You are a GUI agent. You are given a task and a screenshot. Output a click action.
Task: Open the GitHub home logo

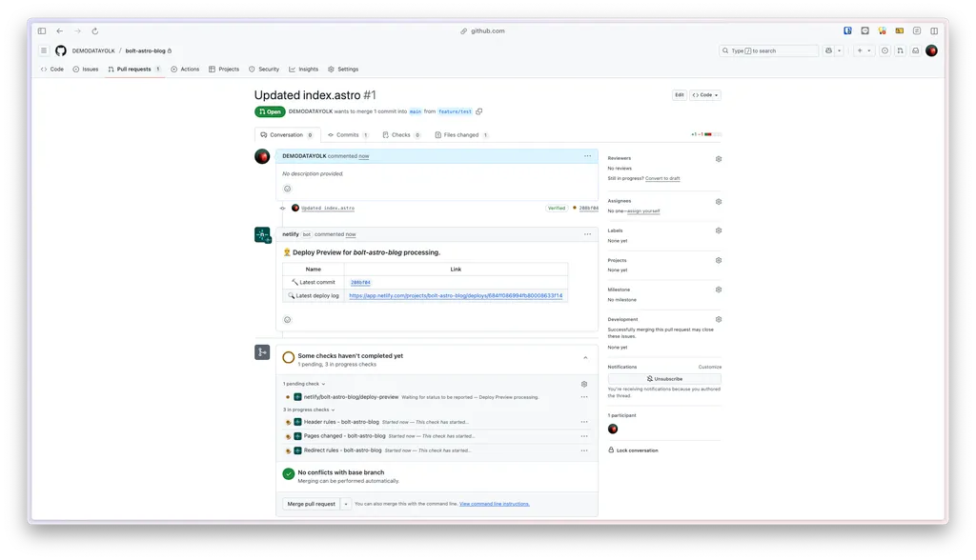pyautogui.click(x=60, y=50)
